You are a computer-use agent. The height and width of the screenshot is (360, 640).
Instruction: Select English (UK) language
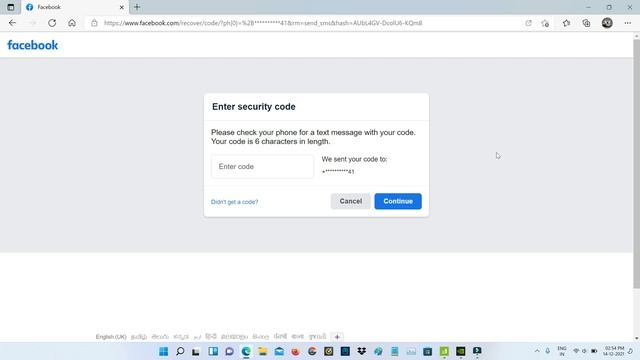(x=111, y=337)
